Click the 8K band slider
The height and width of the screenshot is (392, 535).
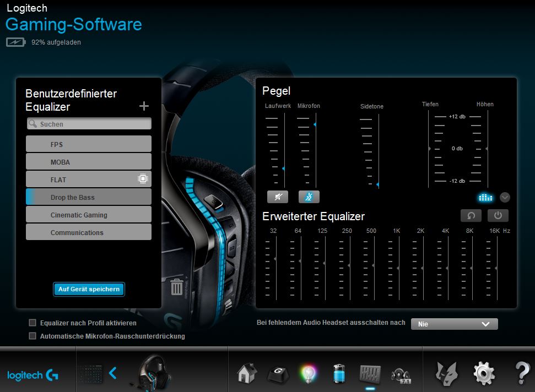pyautogui.click(x=472, y=268)
